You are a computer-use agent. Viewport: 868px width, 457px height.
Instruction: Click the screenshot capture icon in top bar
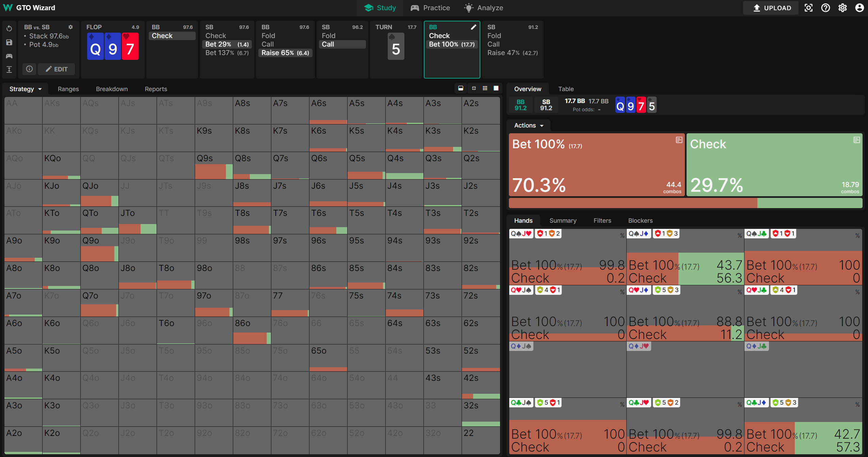808,8
